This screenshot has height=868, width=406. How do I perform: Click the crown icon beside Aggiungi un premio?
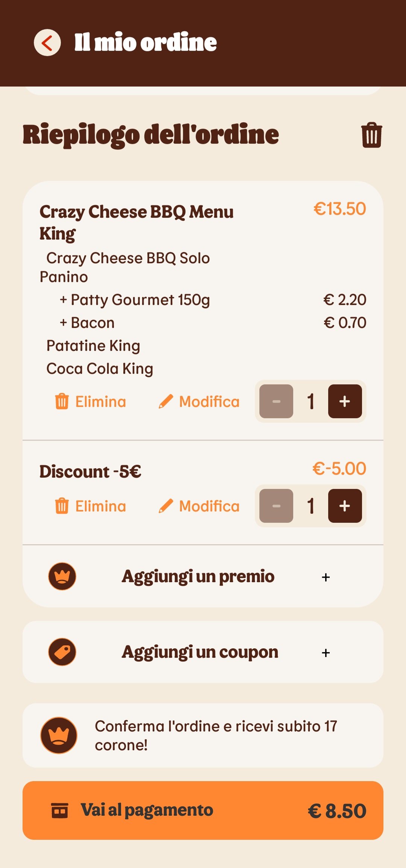(62, 576)
